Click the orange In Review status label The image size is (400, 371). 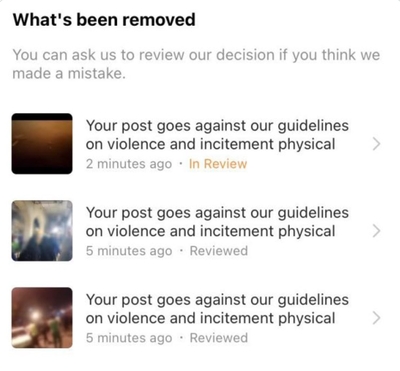[x=218, y=164]
